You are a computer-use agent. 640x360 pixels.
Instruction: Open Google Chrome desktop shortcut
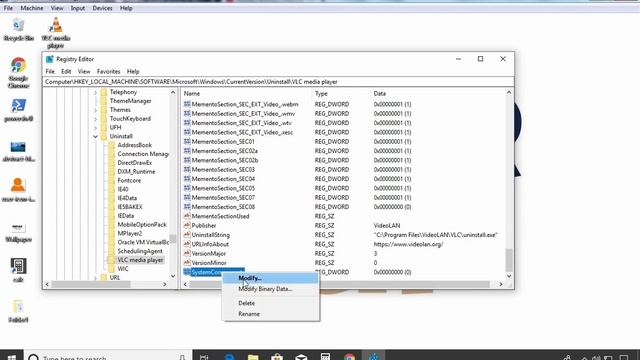(18, 73)
